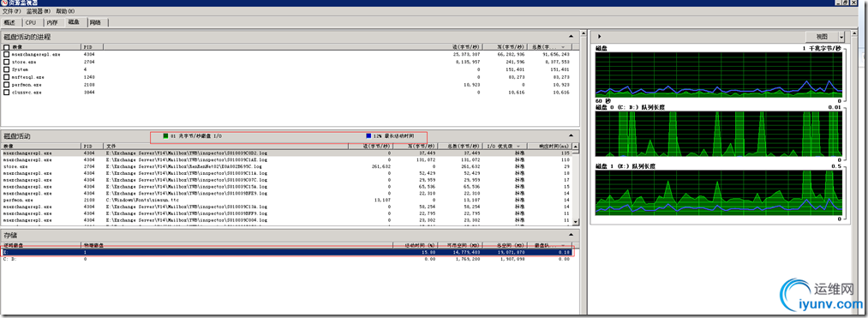The width and height of the screenshot is (868, 318).
Task: Select the C: D: logical disk row
Action: [x=287, y=259]
